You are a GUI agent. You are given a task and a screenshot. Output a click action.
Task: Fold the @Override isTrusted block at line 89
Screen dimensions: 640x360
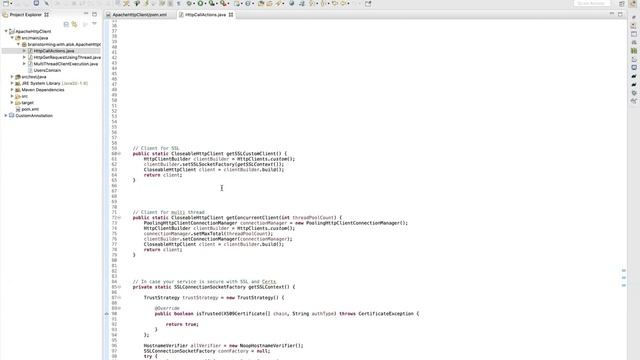point(119,309)
